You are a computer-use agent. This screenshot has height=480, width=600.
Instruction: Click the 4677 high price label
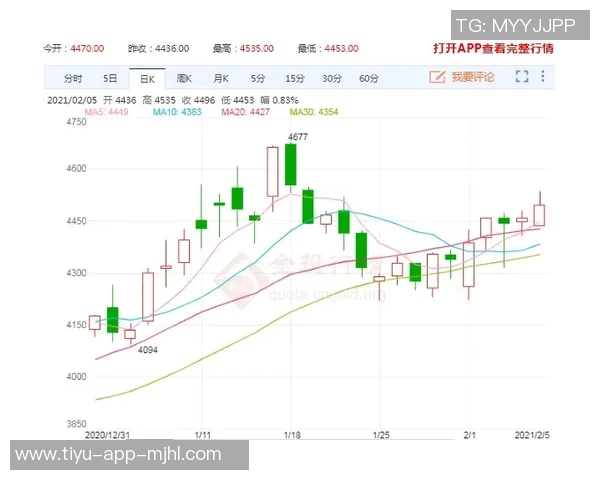coord(298,137)
